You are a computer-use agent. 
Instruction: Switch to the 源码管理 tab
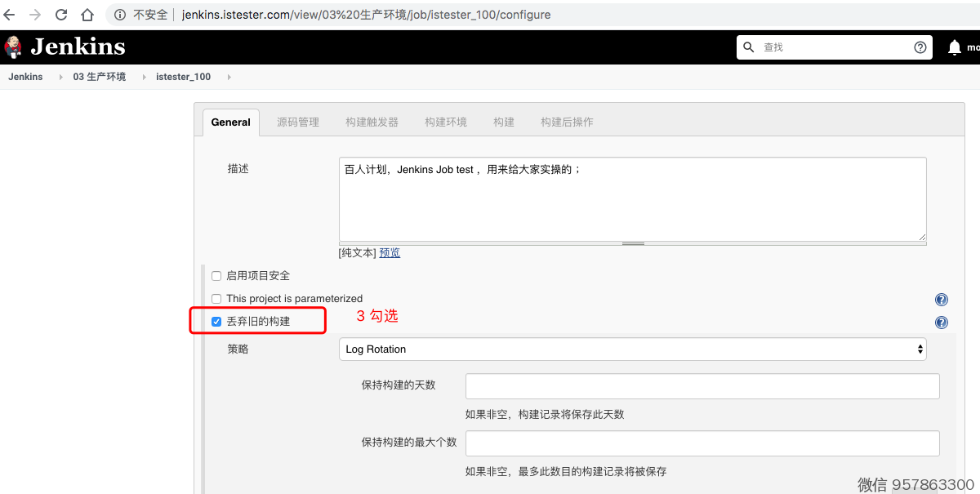pyautogui.click(x=297, y=122)
